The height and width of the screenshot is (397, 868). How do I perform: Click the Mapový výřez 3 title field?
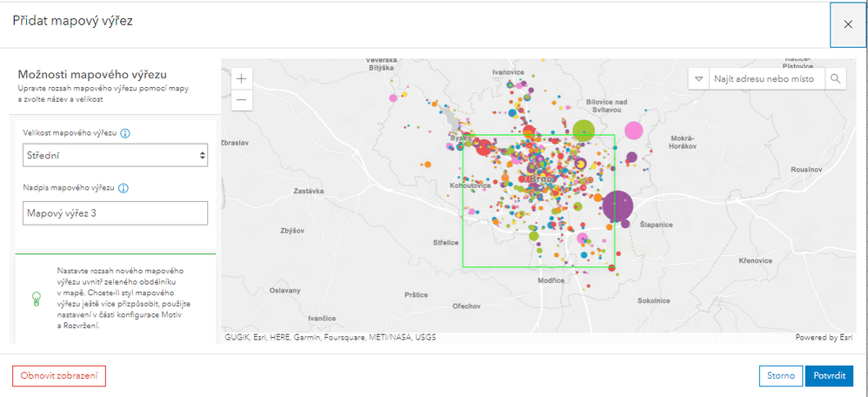[115, 213]
